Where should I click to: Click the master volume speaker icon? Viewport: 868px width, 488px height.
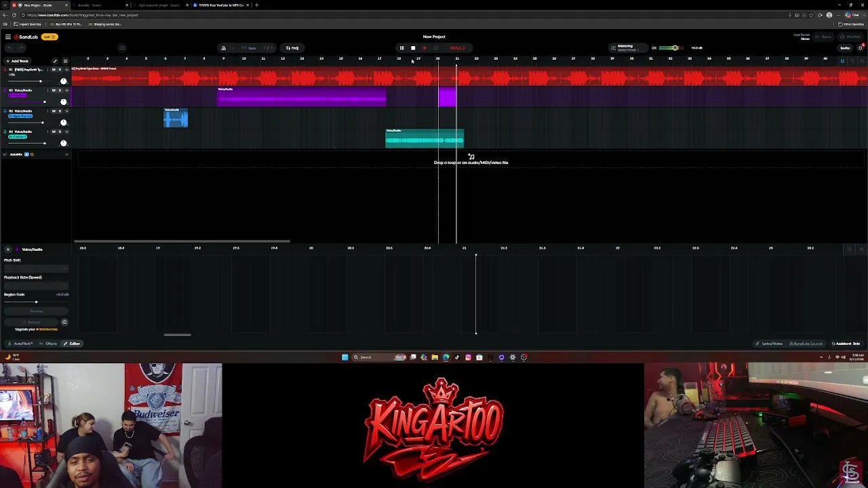(x=654, y=48)
